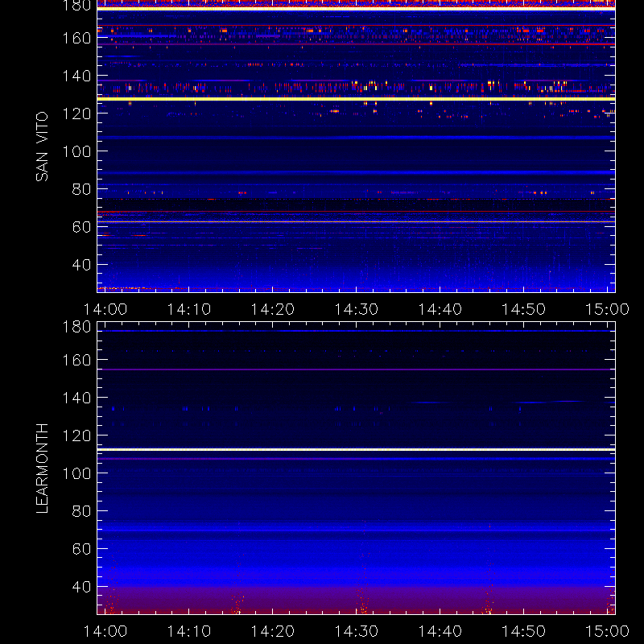
Task: Click San Vito frequency label 40
Action: pos(81,265)
